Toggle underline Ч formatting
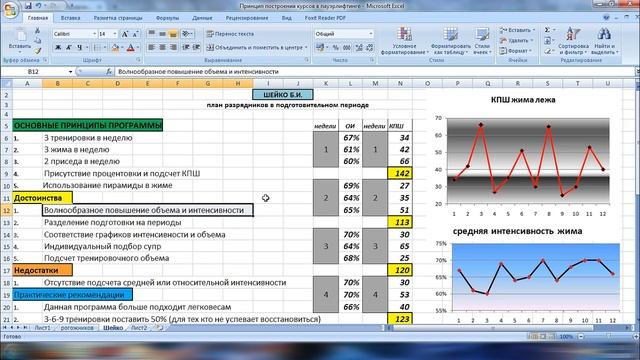This screenshot has width=640, height=360. click(x=80, y=48)
